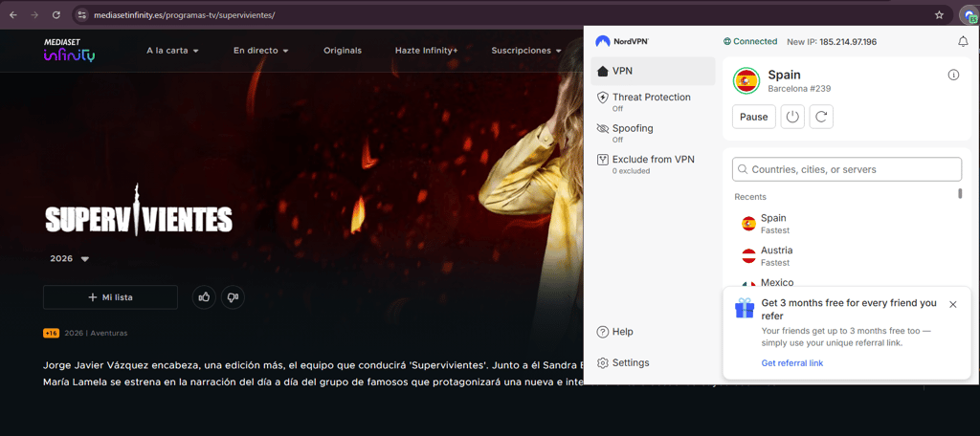Click the Supervivientes title logo

[x=138, y=210]
